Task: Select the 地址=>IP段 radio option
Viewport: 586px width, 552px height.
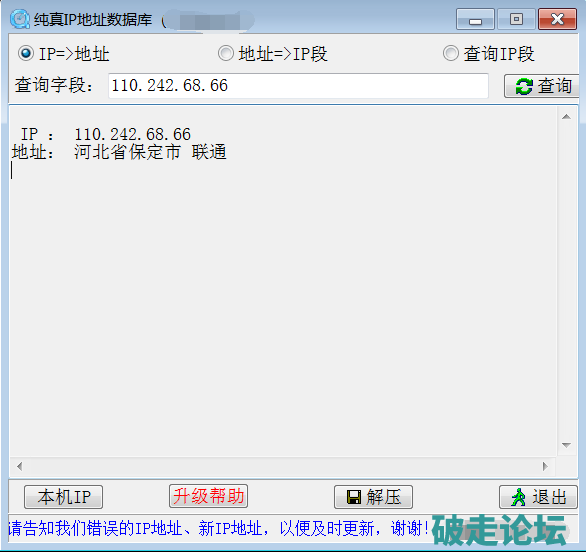Action: click(226, 53)
